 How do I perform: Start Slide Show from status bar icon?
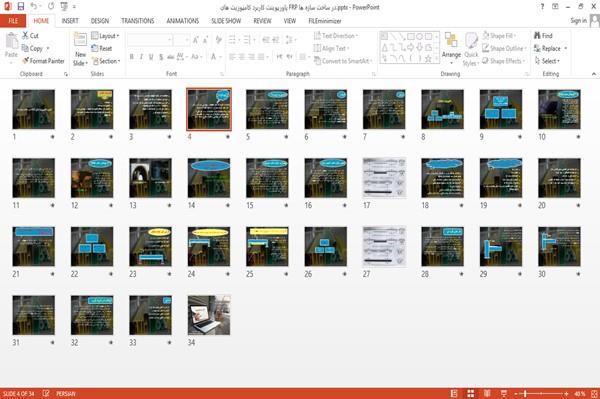504,393
